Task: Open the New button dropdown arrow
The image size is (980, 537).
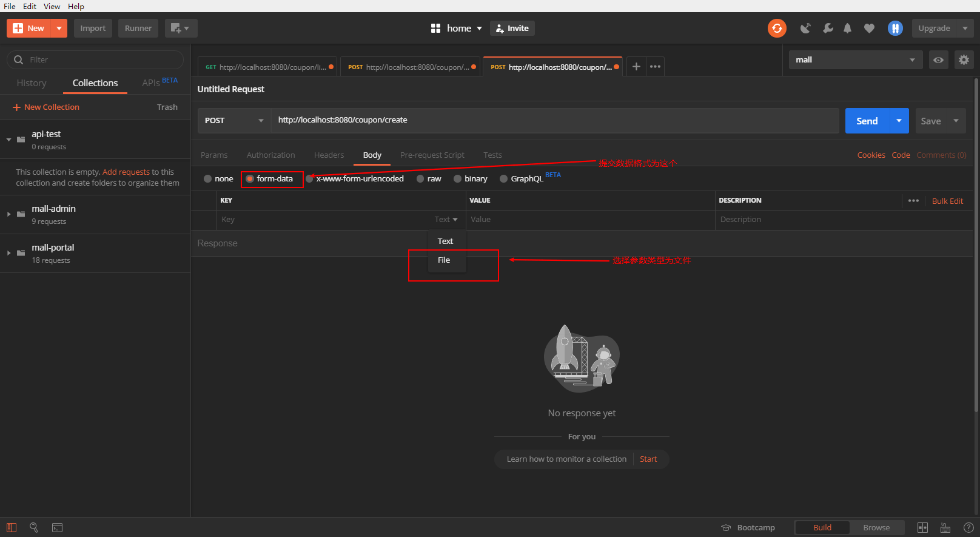Action: (x=59, y=28)
